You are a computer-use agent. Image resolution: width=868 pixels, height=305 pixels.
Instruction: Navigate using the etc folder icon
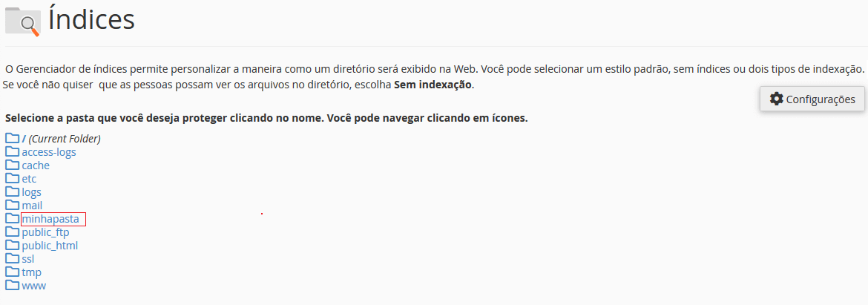point(12,178)
